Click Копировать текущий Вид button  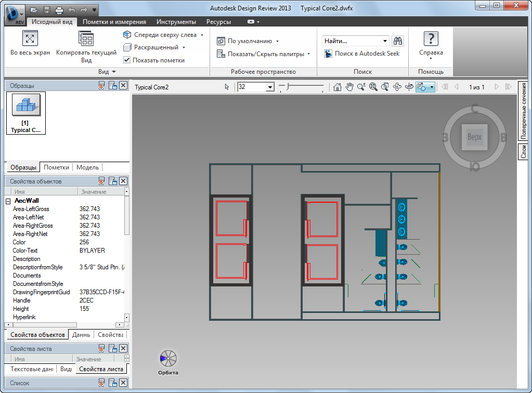tap(86, 47)
